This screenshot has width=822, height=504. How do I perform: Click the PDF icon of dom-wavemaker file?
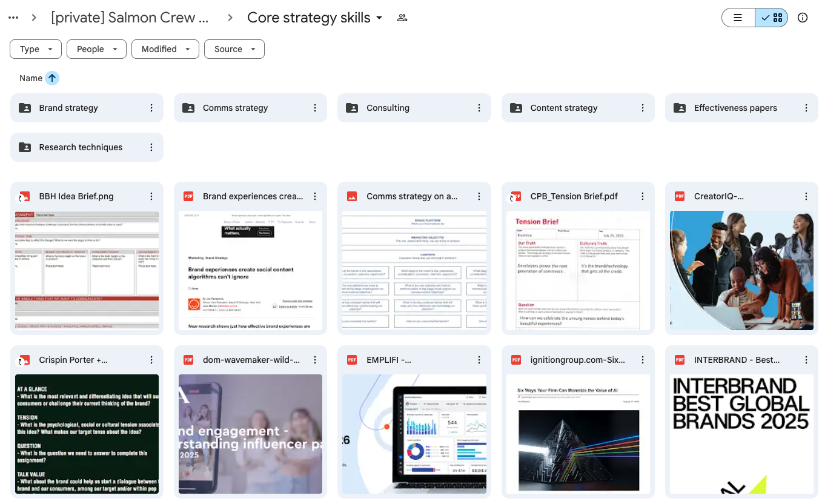click(188, 360)
